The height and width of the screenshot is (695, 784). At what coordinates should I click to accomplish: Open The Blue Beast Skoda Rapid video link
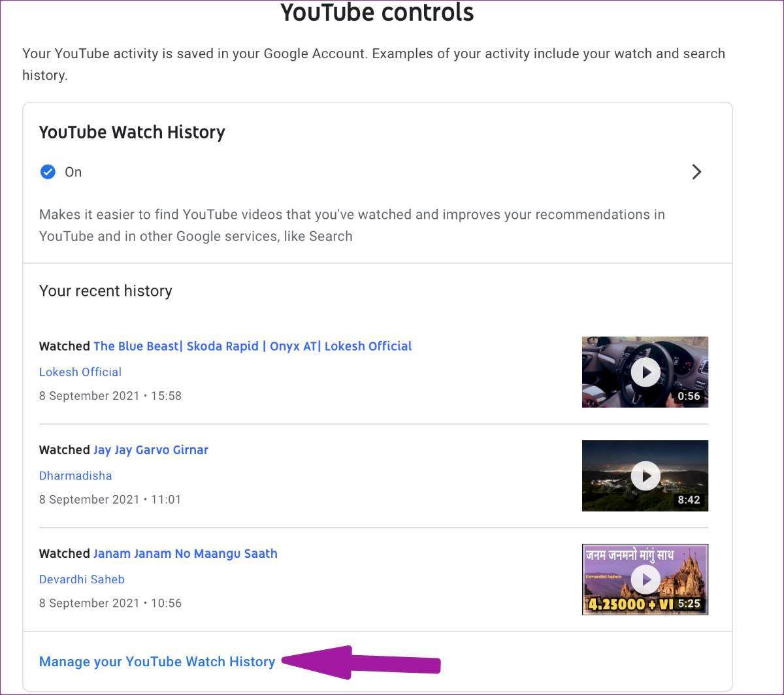tap(252, 346)
